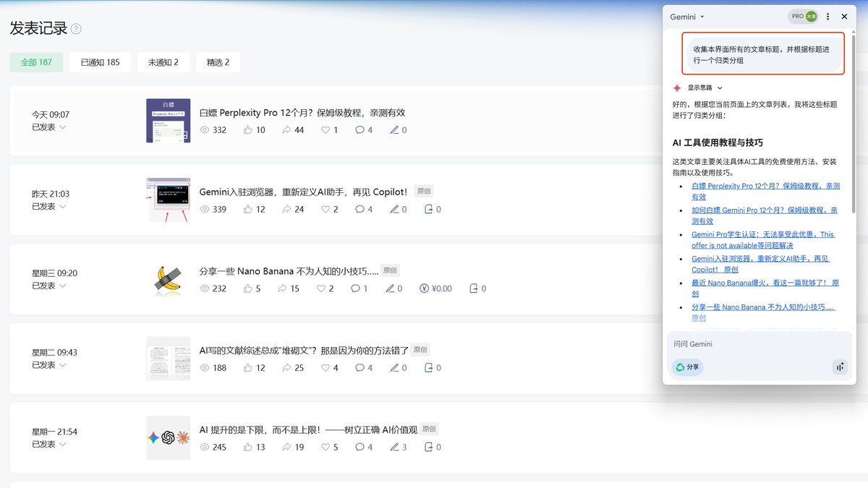Screen dimensions: 868x488
Task: Open Gemini link 如何白嫖 Gemini Pro 12个月
Action: pos(765,215)
